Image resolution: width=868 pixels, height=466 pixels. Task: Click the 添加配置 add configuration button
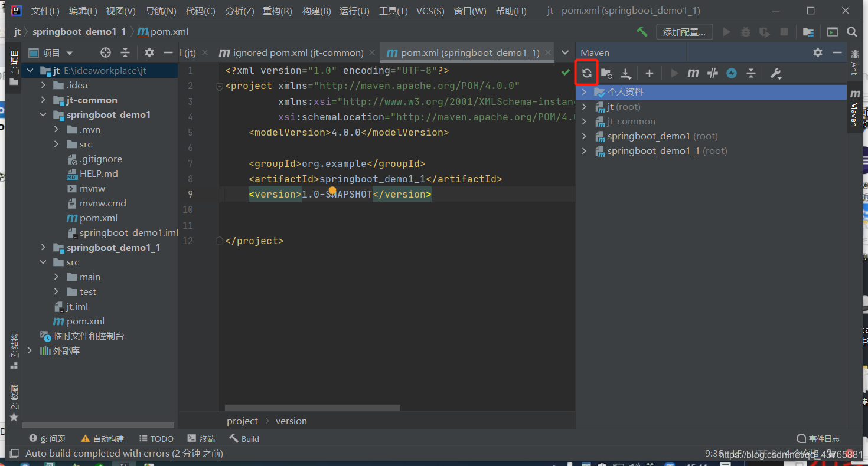[685, 32]
